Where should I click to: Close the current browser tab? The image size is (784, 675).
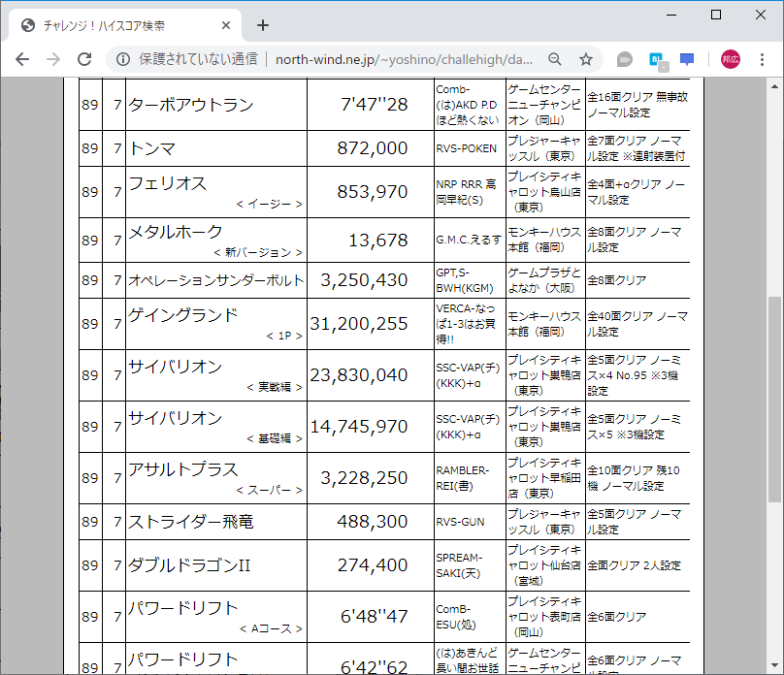point(224,25)
